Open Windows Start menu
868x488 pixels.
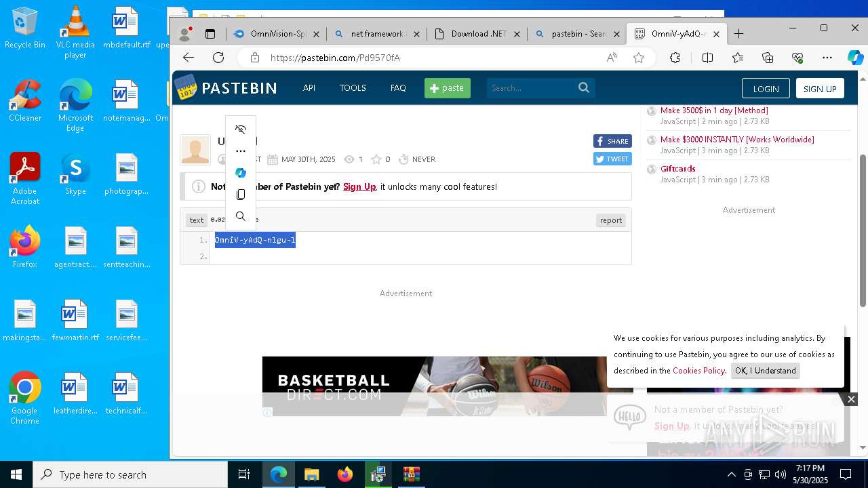[16, 474]
